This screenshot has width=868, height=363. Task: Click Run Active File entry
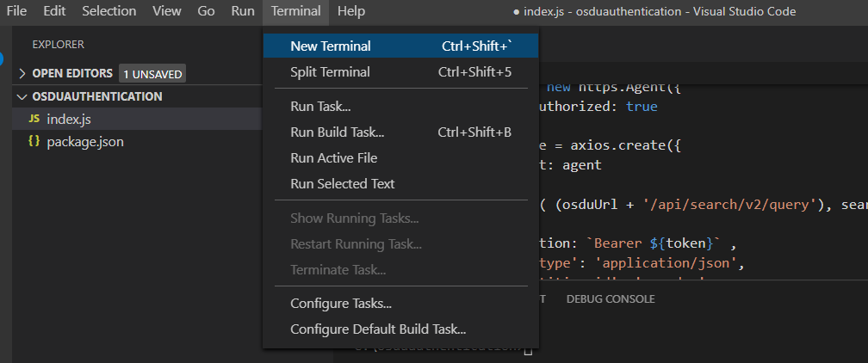[333, 158]
